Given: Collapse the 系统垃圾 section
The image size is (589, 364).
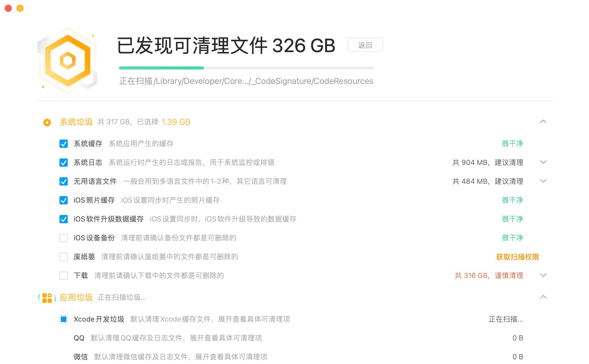Looking at the screenshot, I should [x=544, y=122].
